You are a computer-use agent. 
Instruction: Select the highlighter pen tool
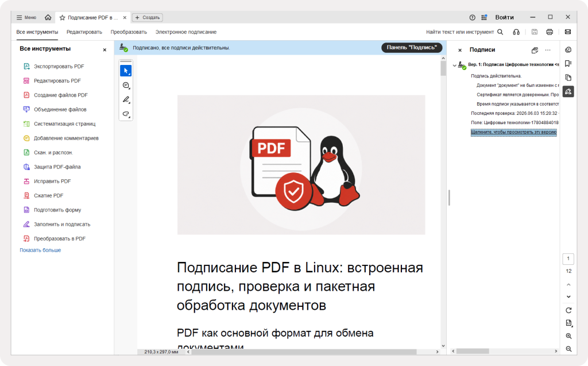126,99
